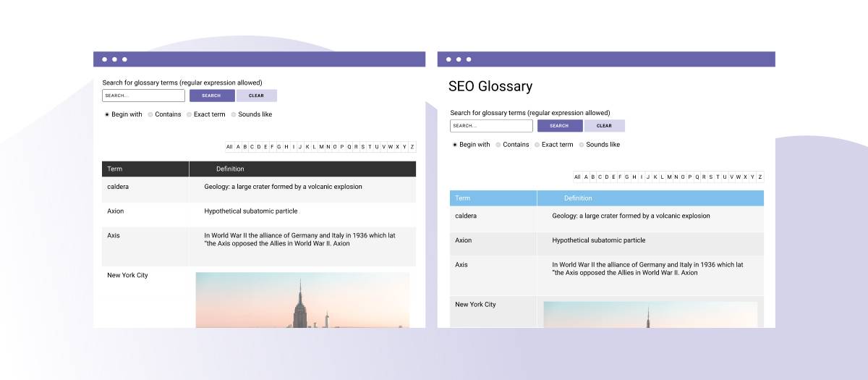
Task: Click "caldera" term in SEO Glossary table
Action: tap(466, 216)
